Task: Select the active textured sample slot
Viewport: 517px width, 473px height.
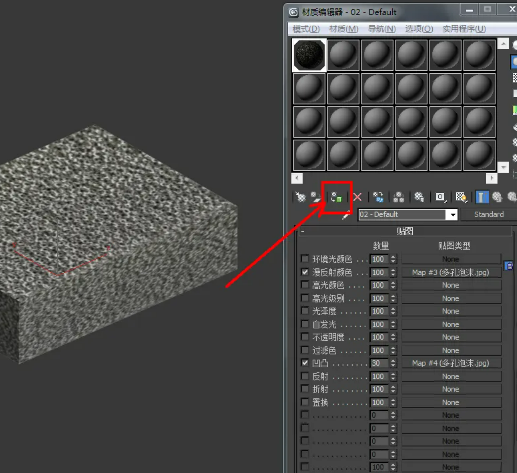Action: [x=309, y=55]
